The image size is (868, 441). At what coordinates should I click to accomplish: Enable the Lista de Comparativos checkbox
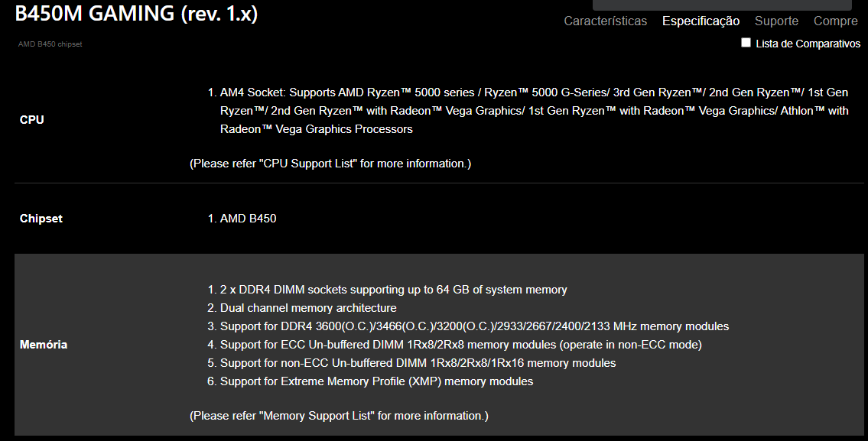point(746,43)
